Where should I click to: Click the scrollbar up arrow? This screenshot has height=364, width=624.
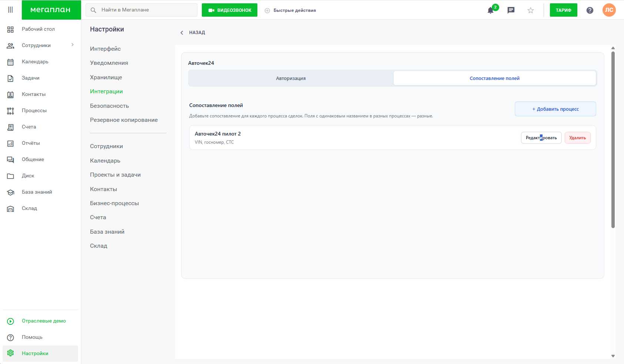[x=613, y=48]
